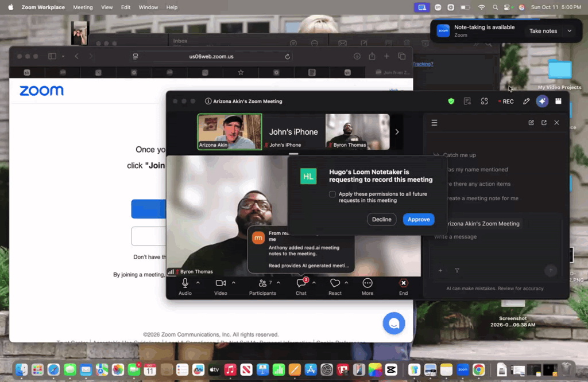This screenshot has width=588, height=382.
Task: Switch layout using the grid view icon
Action: click(558, 101)
